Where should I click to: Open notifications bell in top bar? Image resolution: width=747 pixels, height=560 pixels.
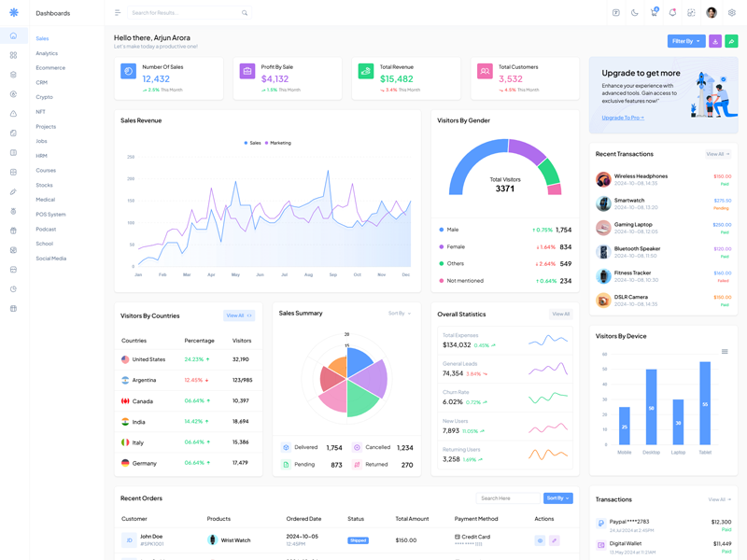(x=672, y=13)
